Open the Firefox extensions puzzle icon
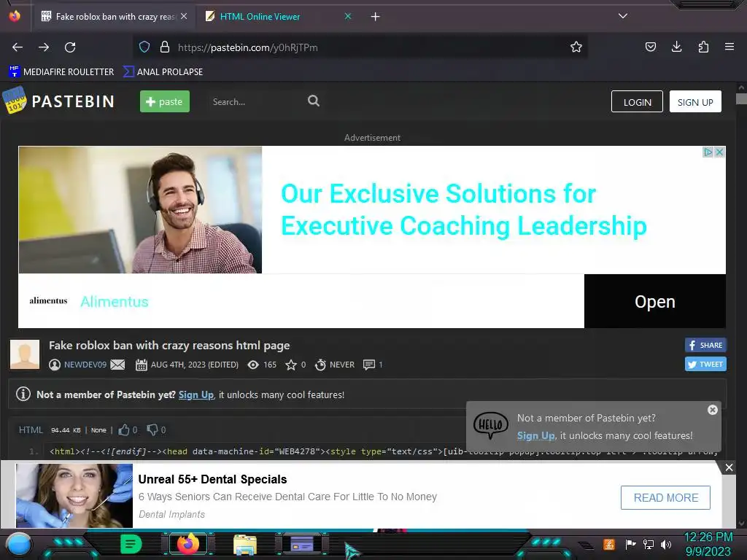The image size is (747, 560). pos(703,47)
